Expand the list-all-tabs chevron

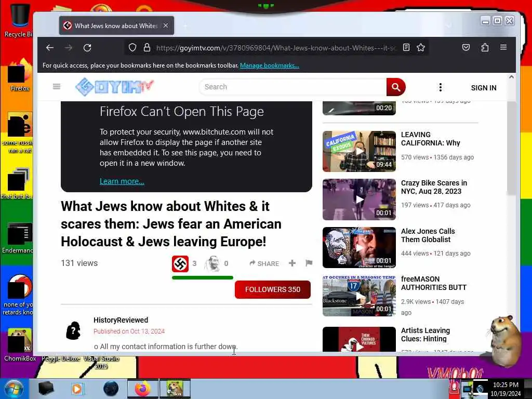449,26
